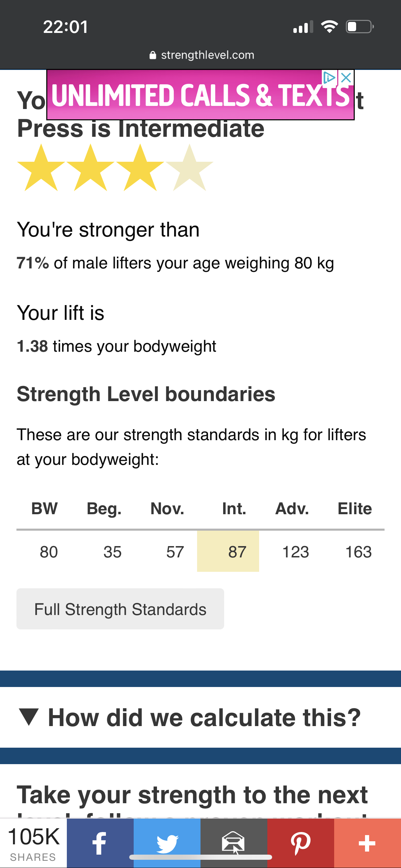Open AdChoices info icon on ad
The height and width of the screenshot is (868, 401).
[x=329, y=77]
